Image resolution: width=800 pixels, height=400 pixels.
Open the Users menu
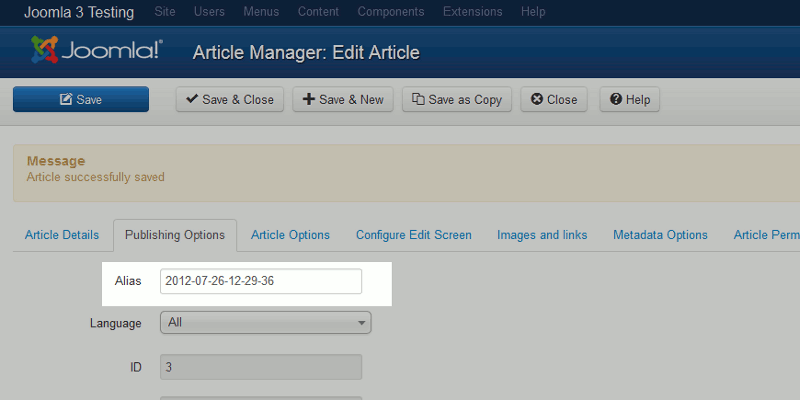208,12
